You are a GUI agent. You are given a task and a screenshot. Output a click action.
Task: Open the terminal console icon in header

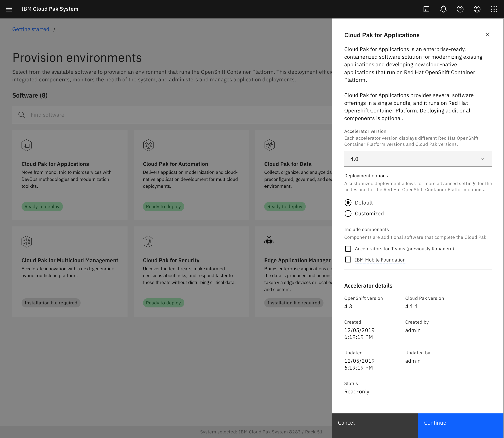tap(426, 9)
